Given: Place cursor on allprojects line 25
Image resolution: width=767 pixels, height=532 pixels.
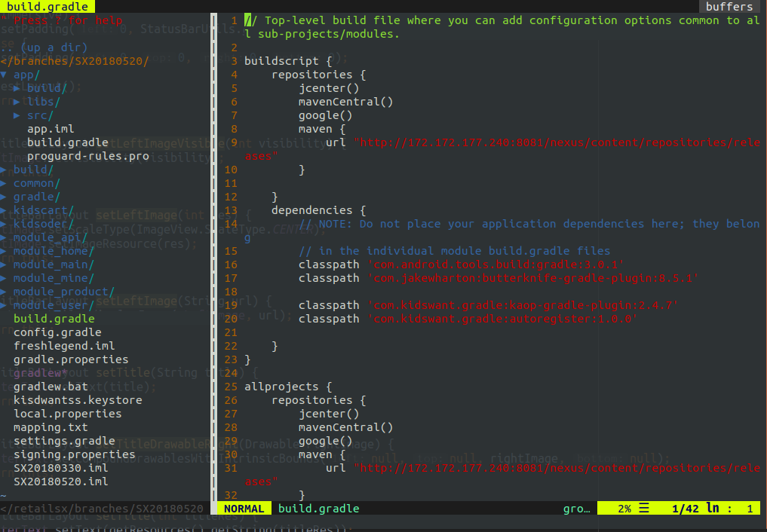Looking at the screenshot, I should 288,387.
